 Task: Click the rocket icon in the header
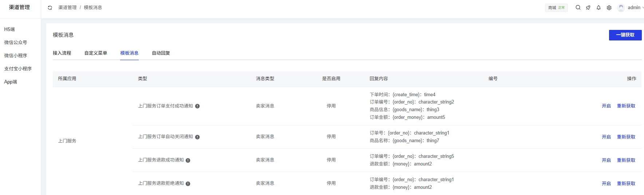[588, 8]
